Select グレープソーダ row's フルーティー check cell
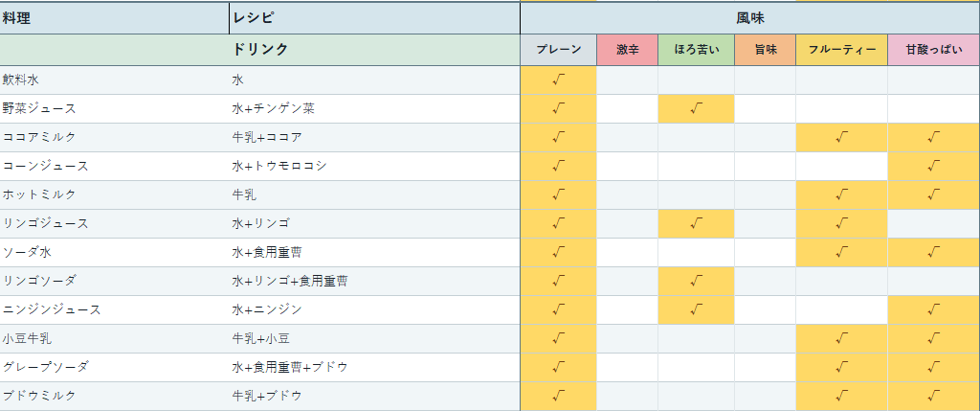 [x=842, y=368]
